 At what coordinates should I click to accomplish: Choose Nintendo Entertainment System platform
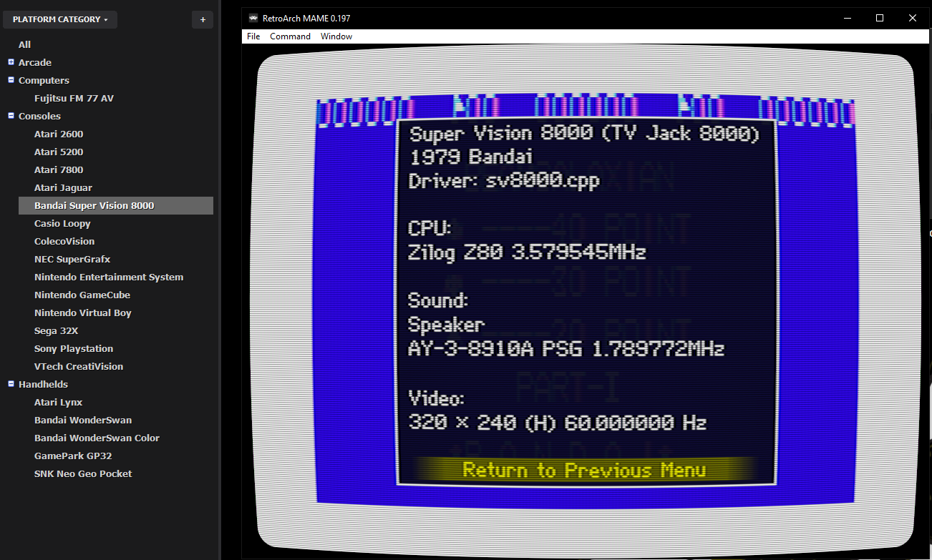click(109, 277)
